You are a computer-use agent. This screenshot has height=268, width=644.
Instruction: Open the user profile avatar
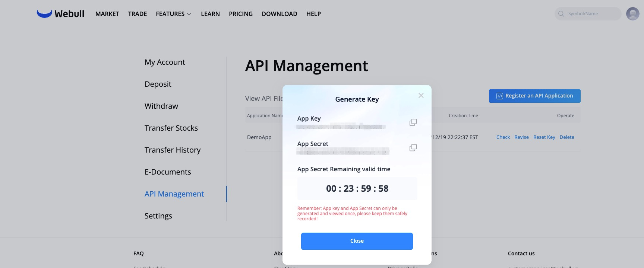click(x=632, y=14)
